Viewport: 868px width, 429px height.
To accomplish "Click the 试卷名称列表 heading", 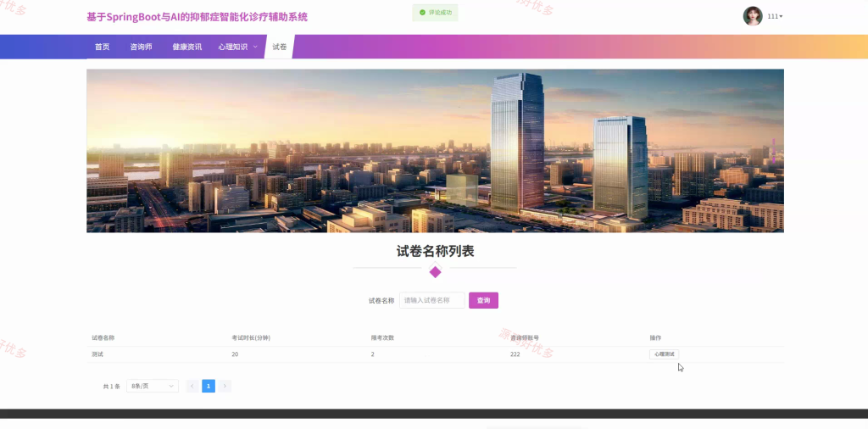I will [435, 251].
